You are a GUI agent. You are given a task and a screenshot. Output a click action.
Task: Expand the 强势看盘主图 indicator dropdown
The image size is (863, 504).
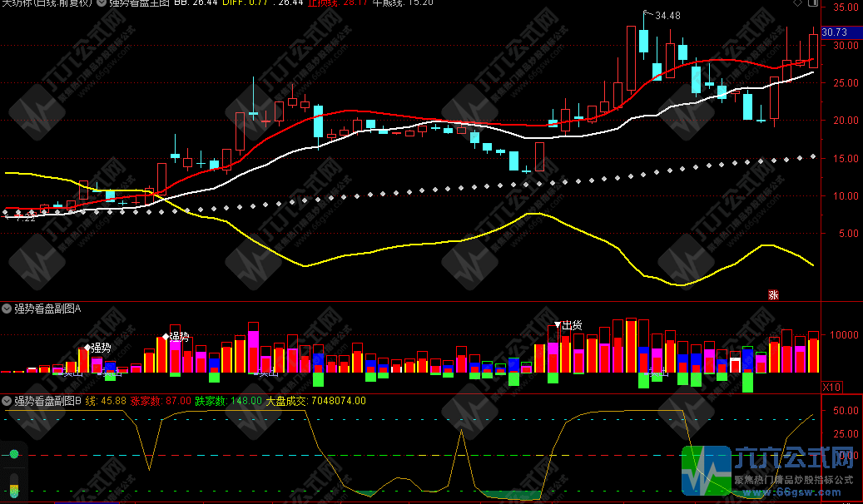101,3
